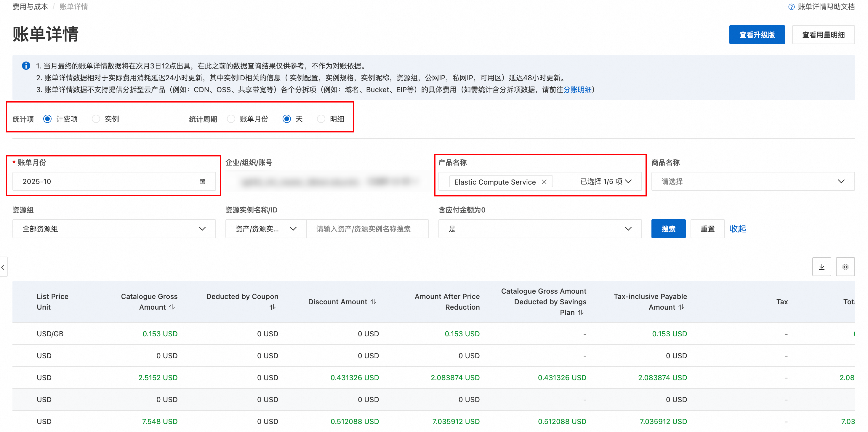Select the 实例 statistic item radio
This screenshot has width=868, height=432.
[96, 119]
